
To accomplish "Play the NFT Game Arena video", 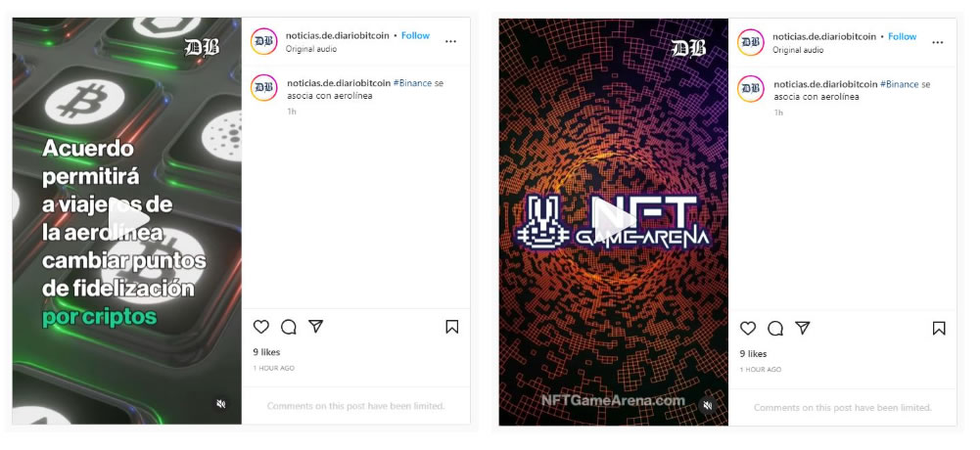I will [x=616, y=220].
